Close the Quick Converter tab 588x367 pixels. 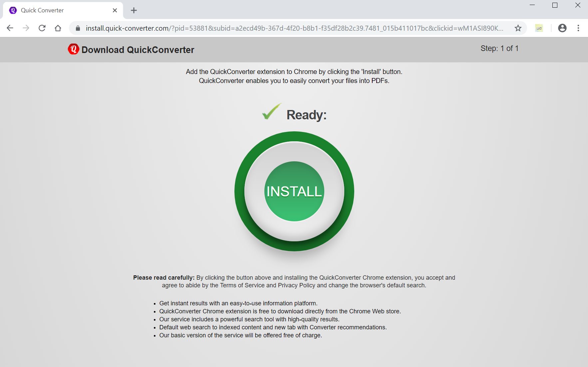click(x=115, y=10)
